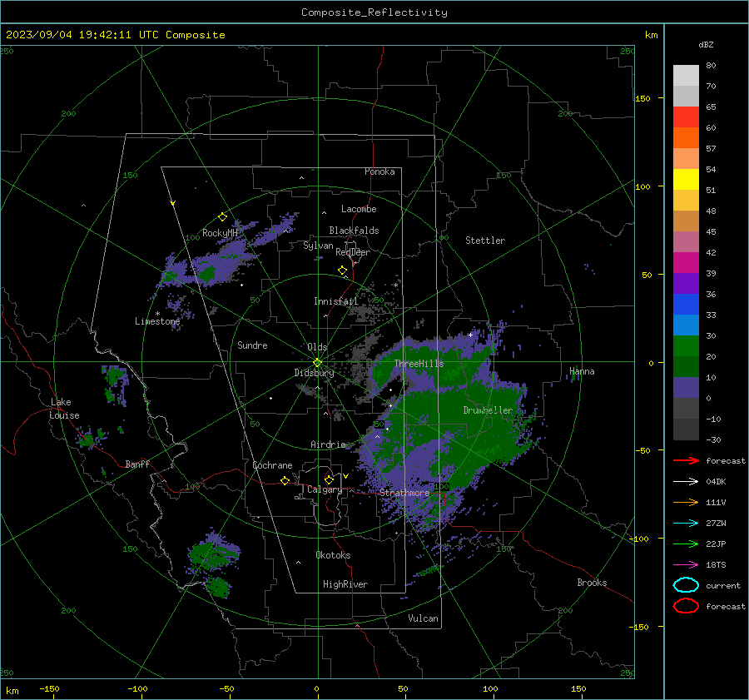The height and width of the screenshot is (700, 749).
Task: Select the blue 36 dBZ color swatch
Action: 686,304
